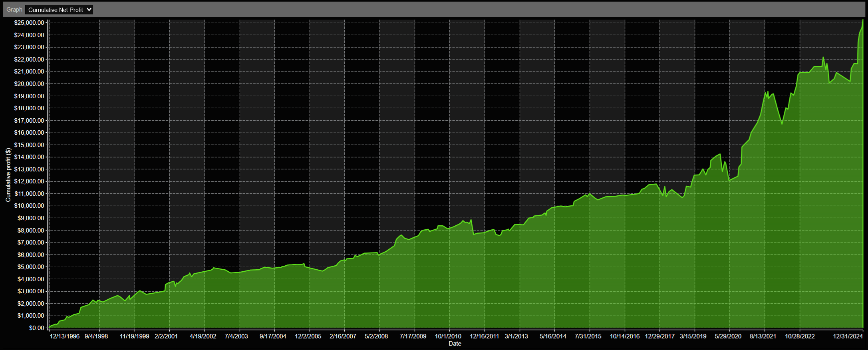The image size is (868, 350).
Task: Click the 9/17/2004 date label
Action: 273,336
